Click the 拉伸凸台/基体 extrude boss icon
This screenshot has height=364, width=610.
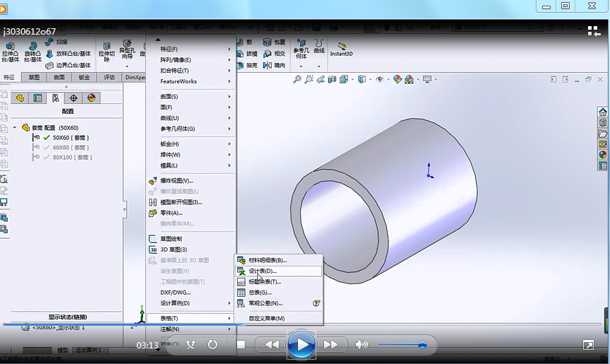[x=10, y=47]
